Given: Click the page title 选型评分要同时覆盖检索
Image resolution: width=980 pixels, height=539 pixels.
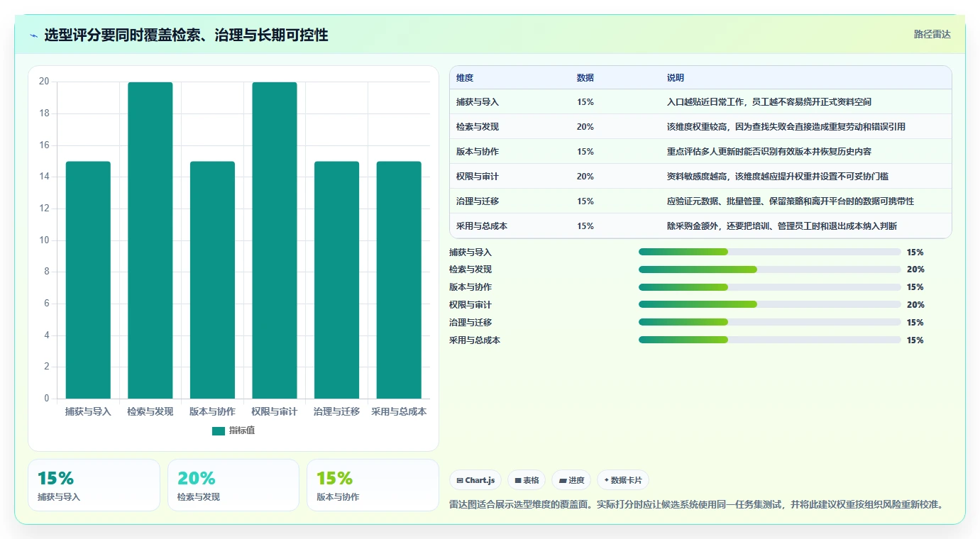Looking at the screenshot, I should click(186, 35).
